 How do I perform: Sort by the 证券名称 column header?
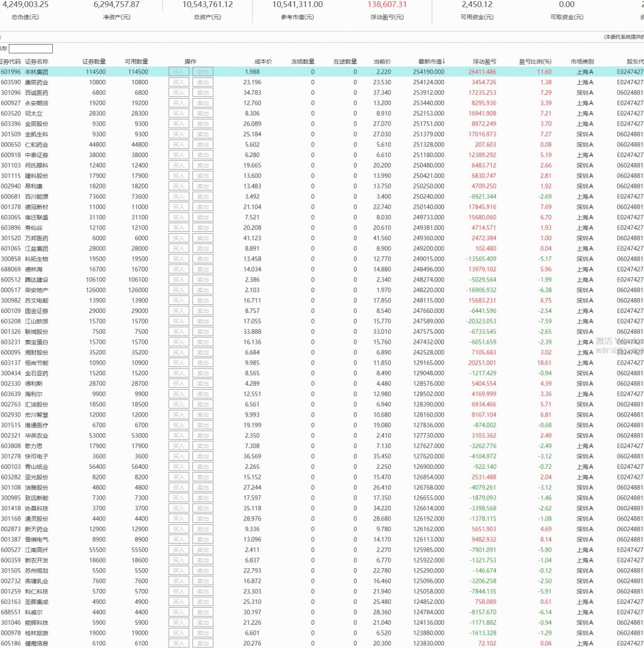[x=36, y=62]
